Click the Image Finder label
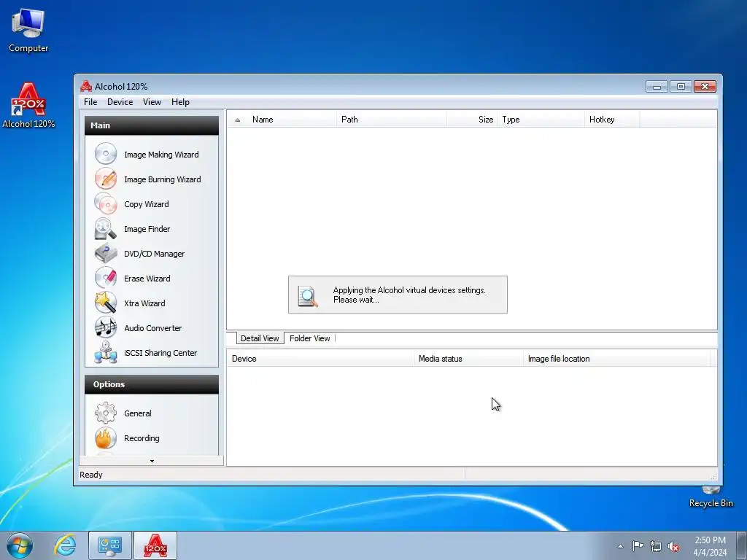 147,228
